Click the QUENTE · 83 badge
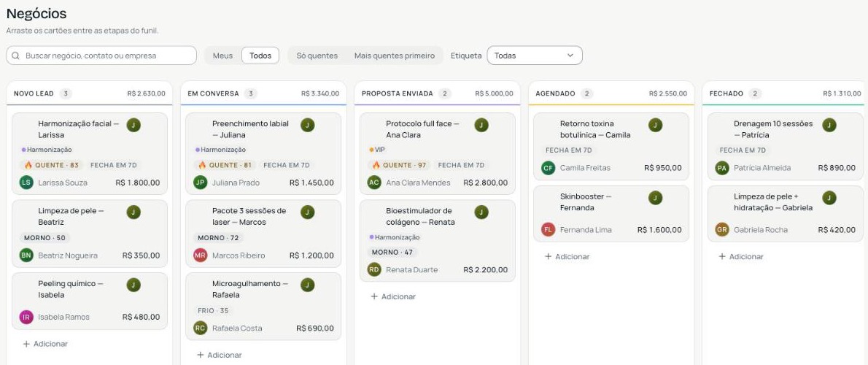The width and height of the screenshot is (868, 365). [x=52, y=165]
